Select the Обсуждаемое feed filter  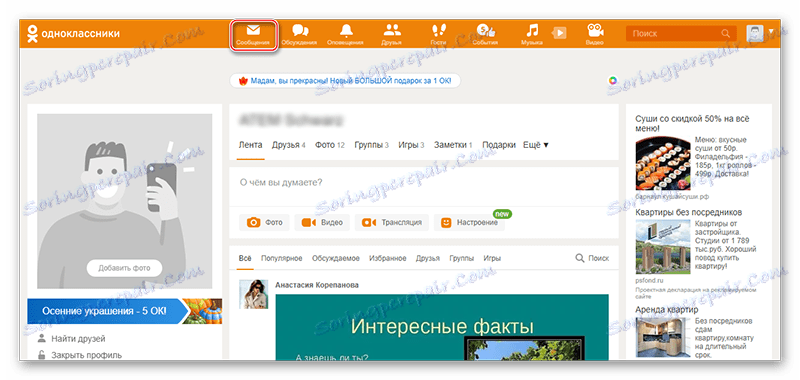pyautogui.click(x=336, y=259)
